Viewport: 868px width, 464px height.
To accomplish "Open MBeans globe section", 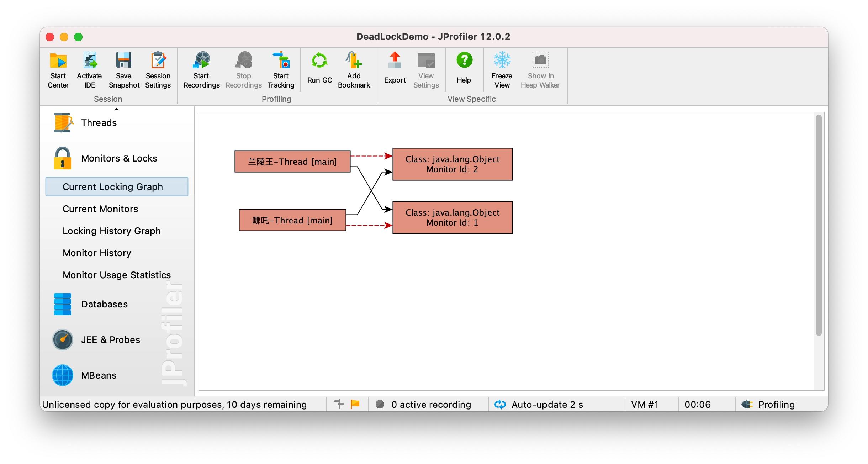I will 85,375.
